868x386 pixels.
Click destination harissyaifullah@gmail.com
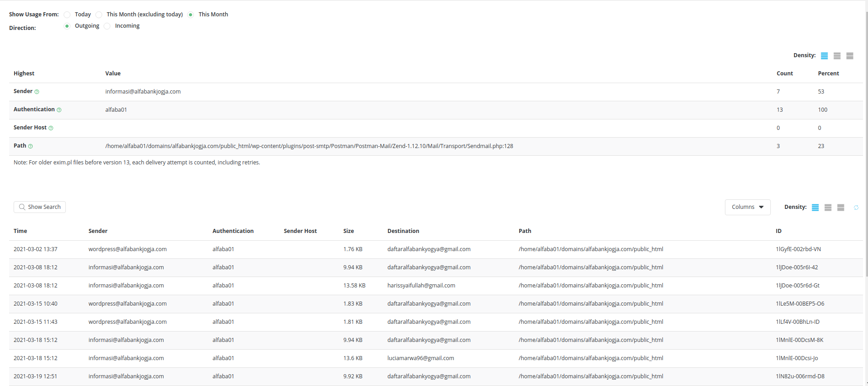[x=421, y=286]
